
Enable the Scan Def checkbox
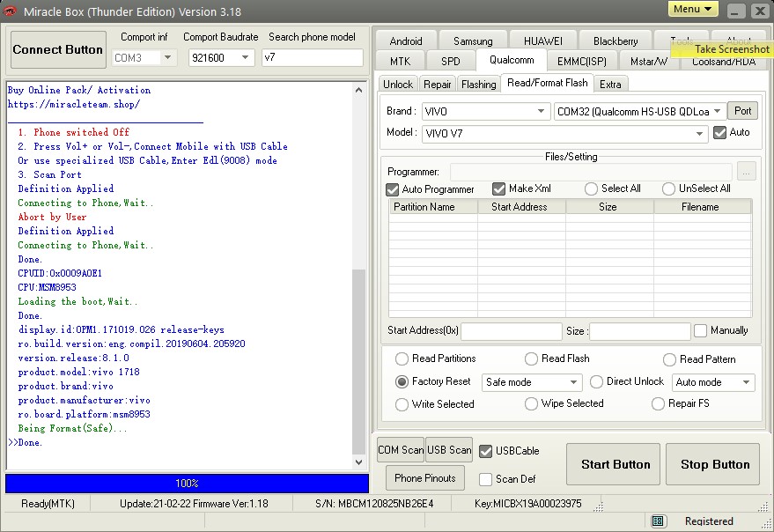[486, 479]
